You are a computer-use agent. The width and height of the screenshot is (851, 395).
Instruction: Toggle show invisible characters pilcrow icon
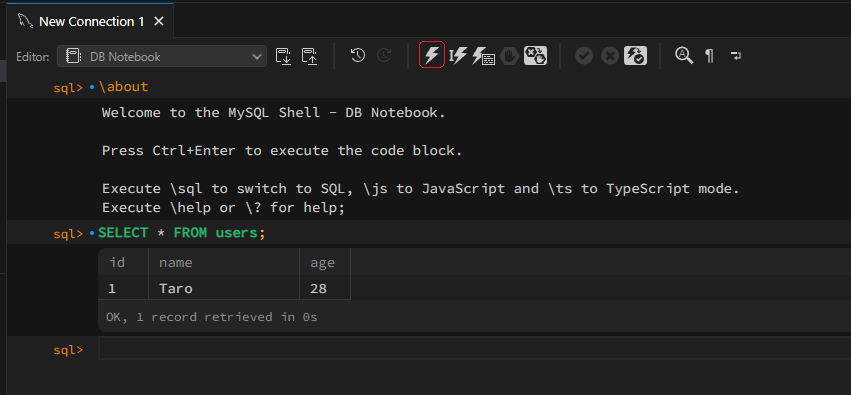click(x=709, y=55)
